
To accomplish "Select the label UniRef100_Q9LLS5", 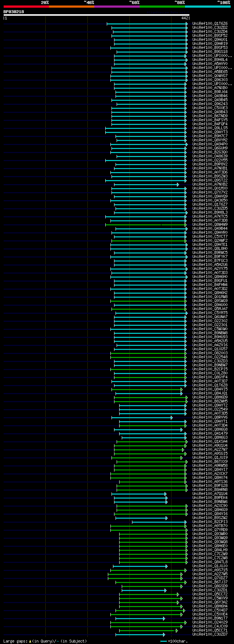I will coord(210,128).
